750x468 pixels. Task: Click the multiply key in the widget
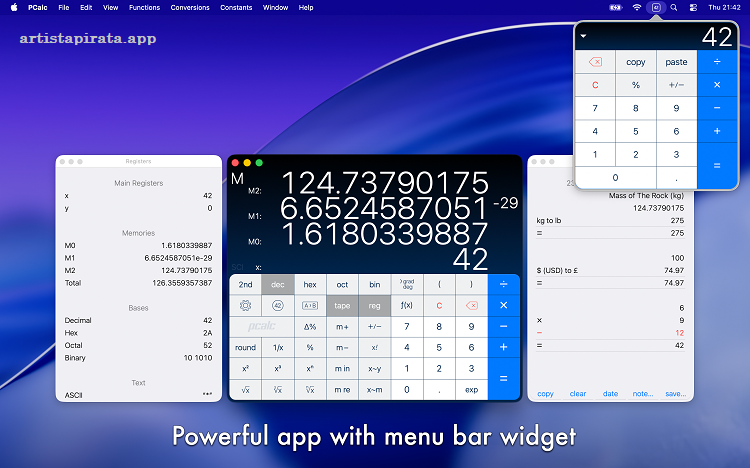717,85
